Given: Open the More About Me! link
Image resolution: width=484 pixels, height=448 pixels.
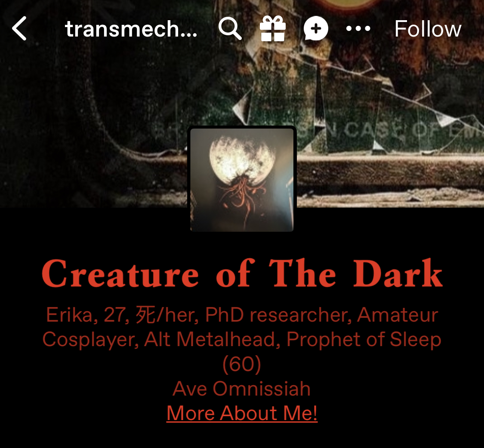Looking at the screenshot, I should point(242,413).
